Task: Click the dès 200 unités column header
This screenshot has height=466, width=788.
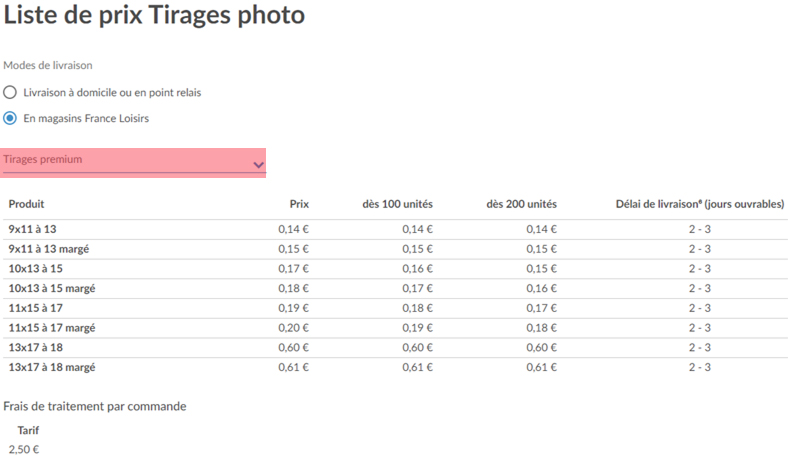Action: [521, 204]
